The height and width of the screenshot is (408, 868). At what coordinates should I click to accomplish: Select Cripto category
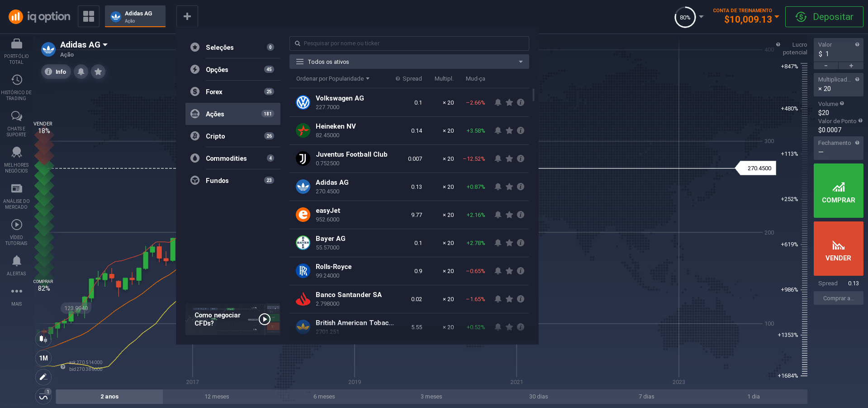coord(232,136)
